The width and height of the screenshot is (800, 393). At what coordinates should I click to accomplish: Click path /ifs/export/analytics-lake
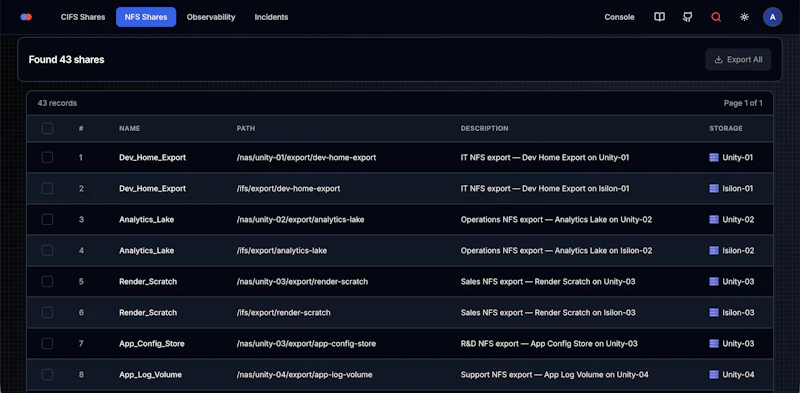point(282,251)
